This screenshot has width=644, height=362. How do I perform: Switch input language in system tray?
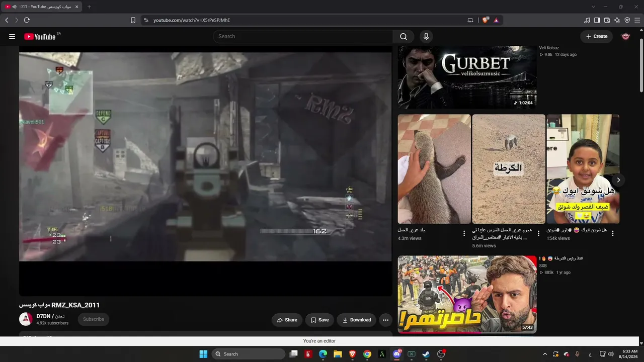point(590,354)
